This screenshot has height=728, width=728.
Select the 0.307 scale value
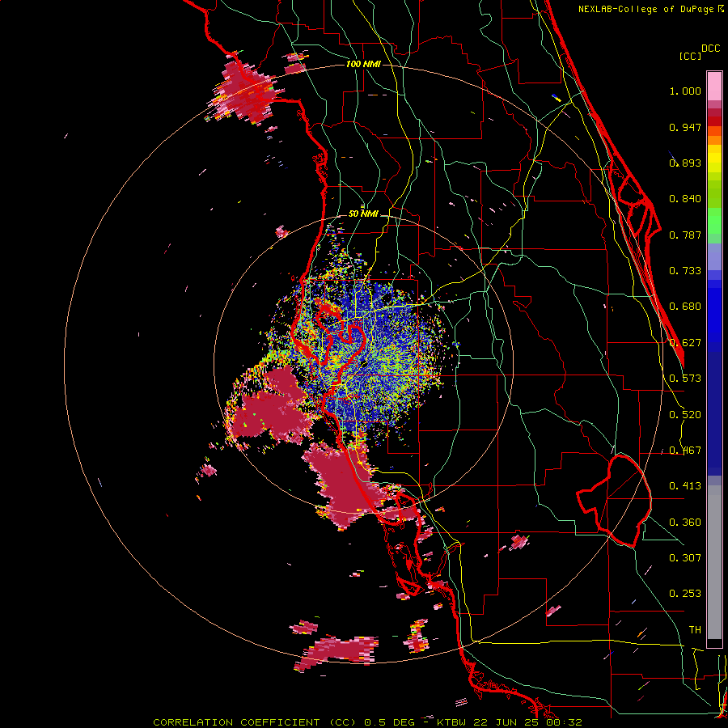coord(685,558)
